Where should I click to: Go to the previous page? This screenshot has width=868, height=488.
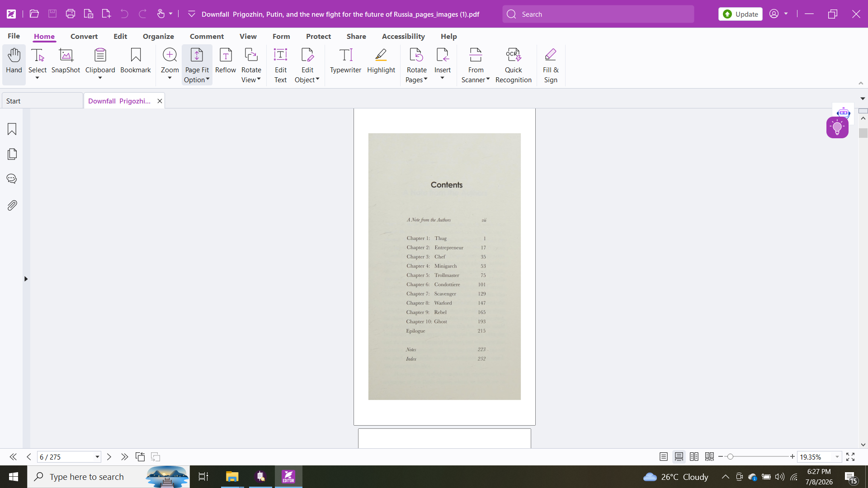click(x=29, y=457)
